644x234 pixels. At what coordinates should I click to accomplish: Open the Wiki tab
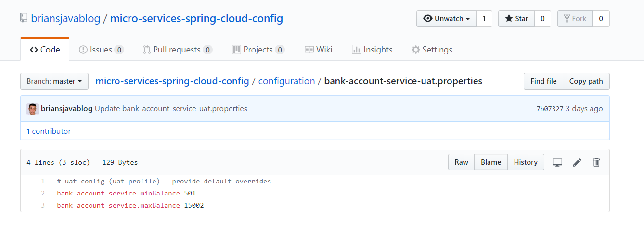pyautogui.click(x=319, y=50)
